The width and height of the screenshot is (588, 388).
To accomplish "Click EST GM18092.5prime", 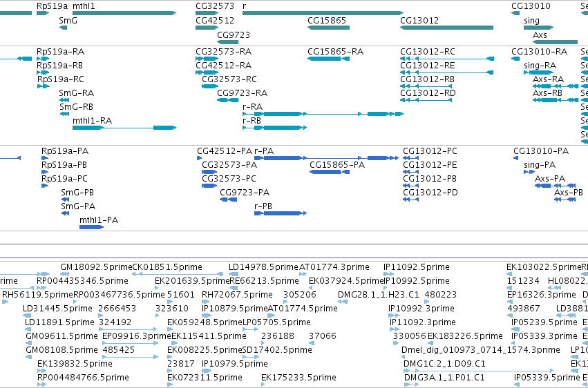I will pyautogui.click(x=64, y=274).
